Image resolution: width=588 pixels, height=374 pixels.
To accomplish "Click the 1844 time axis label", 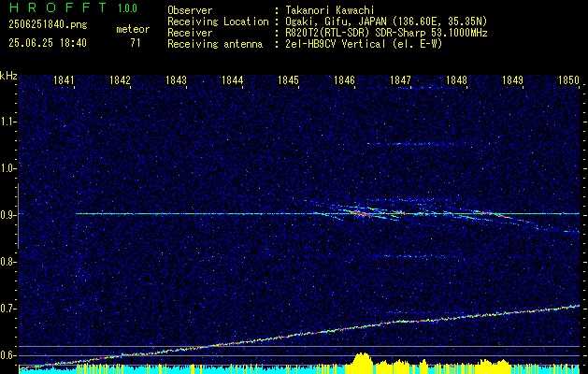I will pyautogui.click(x=232, y=79).
